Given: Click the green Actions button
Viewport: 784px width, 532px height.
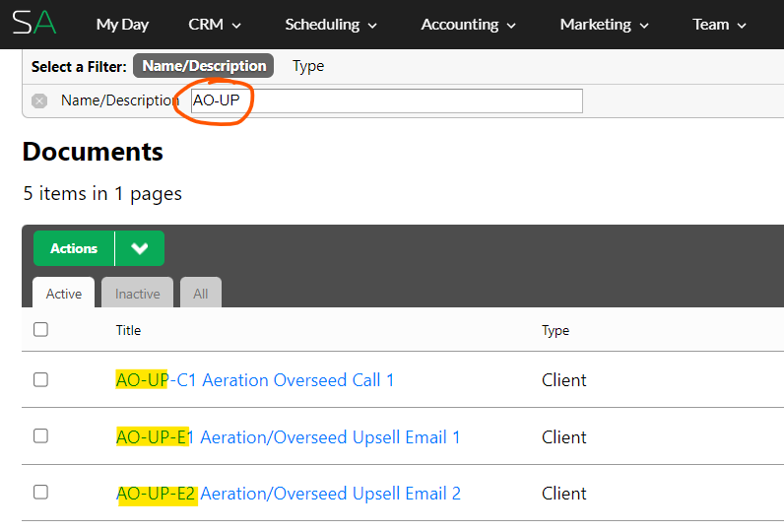Looking at the screenshot, I should click(74, 248).
